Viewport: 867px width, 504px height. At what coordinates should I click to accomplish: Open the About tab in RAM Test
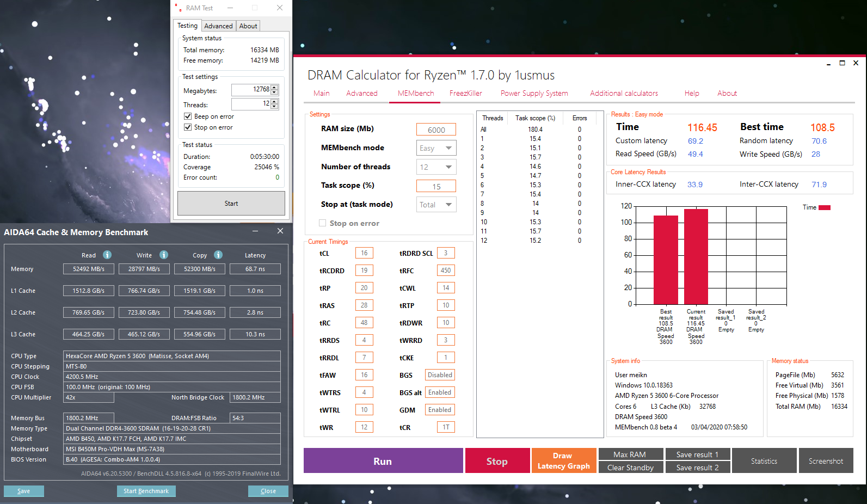click(248, 26)
